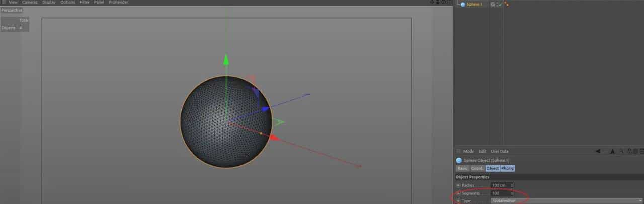Click the toggle active view icon
The height and width of the screenshot is (204, 644).
click(449, 2)
